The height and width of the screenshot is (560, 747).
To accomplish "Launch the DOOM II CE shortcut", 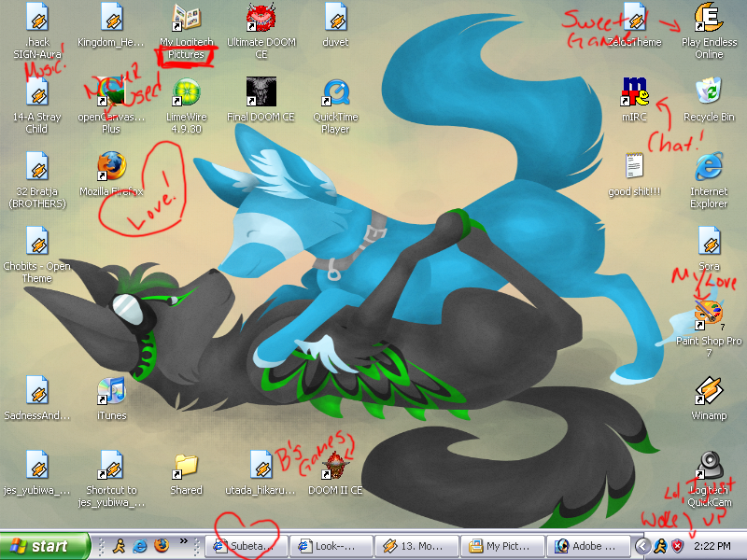I will 336,465.
